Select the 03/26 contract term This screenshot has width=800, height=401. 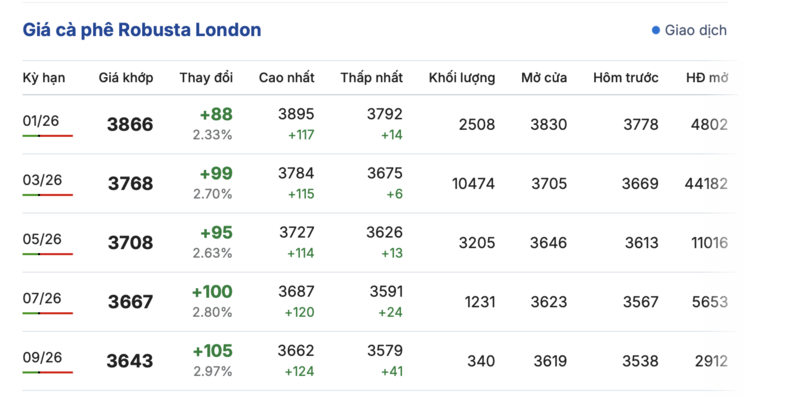(41, 180)
